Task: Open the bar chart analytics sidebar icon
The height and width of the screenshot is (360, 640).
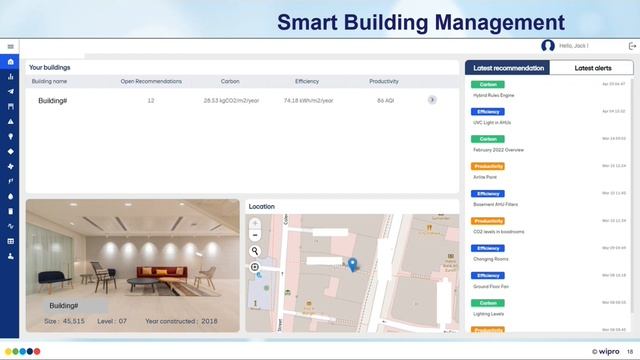Action: (11, 76)
